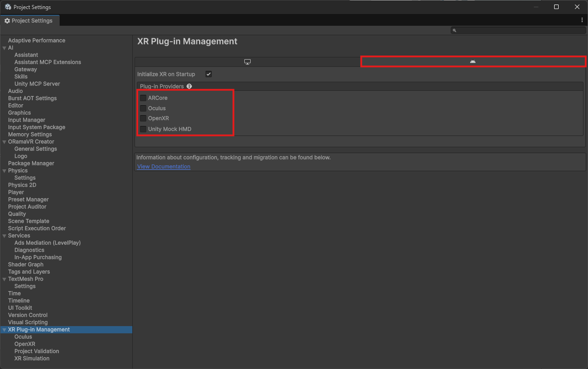Select Preset Manager

click(x=28, y=200)
